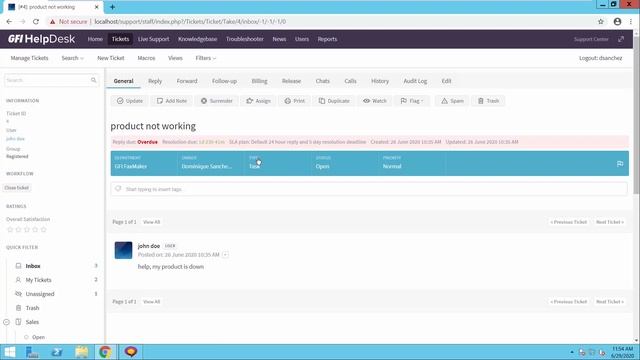
Task: Expand the Filters dropdown
Action: [x=205, y=58]
